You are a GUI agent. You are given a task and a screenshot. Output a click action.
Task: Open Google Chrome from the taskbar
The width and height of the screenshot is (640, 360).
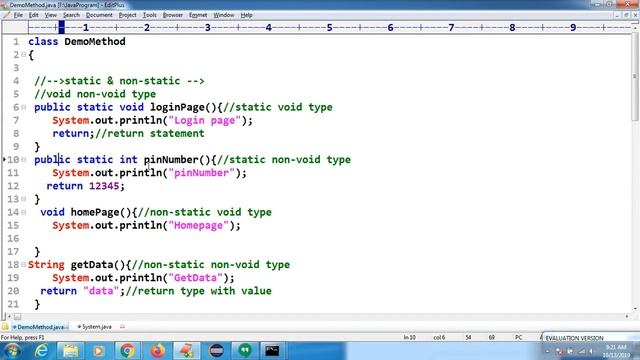tap(127, 351)
